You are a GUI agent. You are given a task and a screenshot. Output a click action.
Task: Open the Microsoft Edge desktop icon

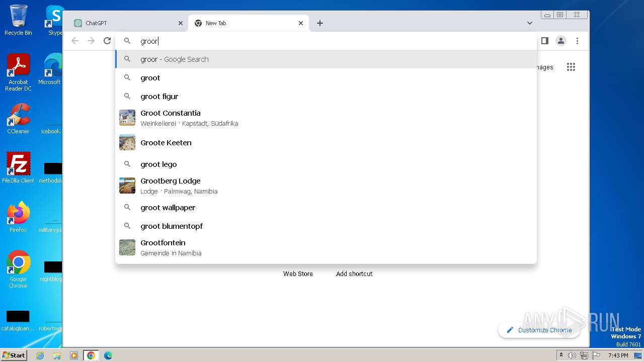coord(50,70)
